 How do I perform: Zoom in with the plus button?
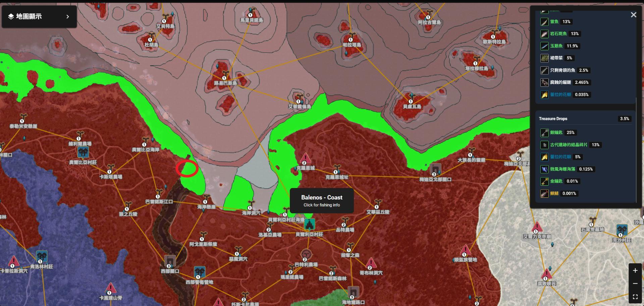[x=635, y=270]
